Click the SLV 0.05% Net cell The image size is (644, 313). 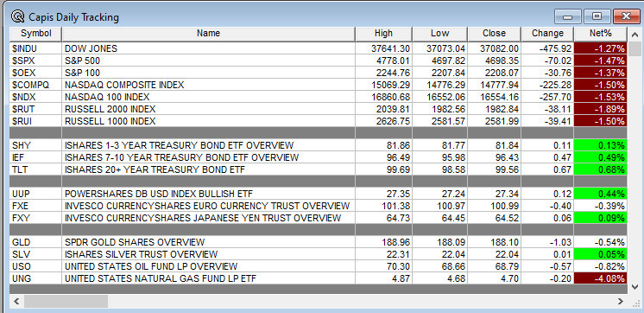coord(601,254)
